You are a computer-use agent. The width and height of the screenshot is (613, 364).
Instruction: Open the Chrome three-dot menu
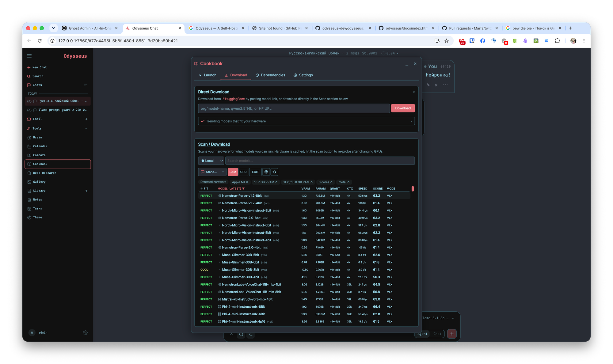point(584,41)
